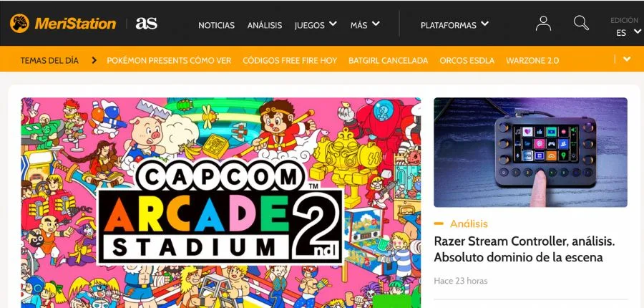Open Pokémon Presents cómo ver topic
The width and height of the screenshot is (644, 308).
169,60
